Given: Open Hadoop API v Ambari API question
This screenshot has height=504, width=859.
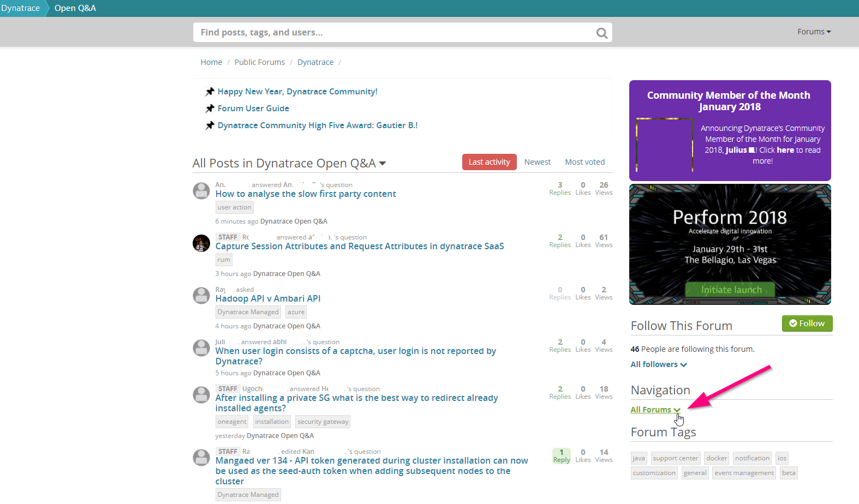Looking at the screenshot, I should pyautogui.click(x=268, y=299).
